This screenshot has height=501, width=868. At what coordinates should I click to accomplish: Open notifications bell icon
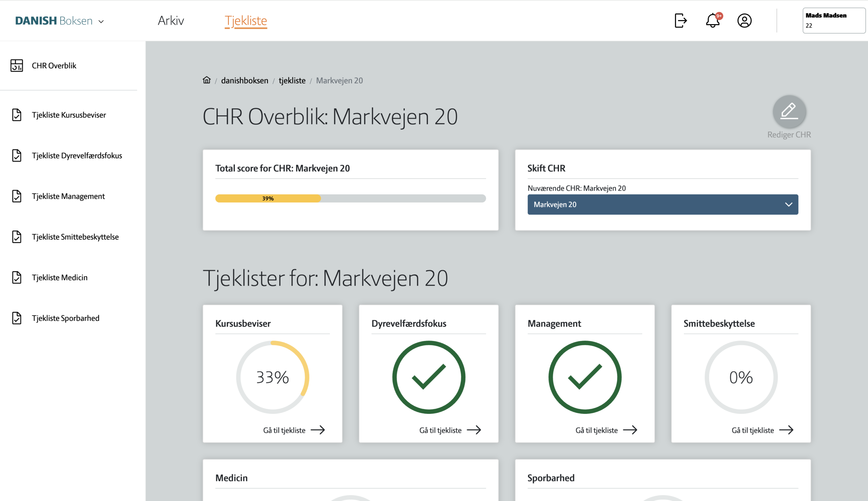713,21
